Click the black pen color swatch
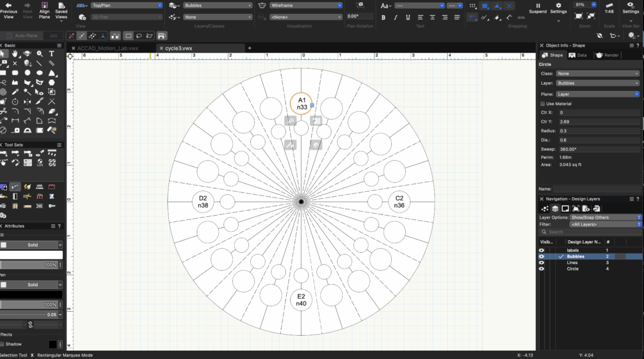644x359 pixels. click(x=31, y=294)
